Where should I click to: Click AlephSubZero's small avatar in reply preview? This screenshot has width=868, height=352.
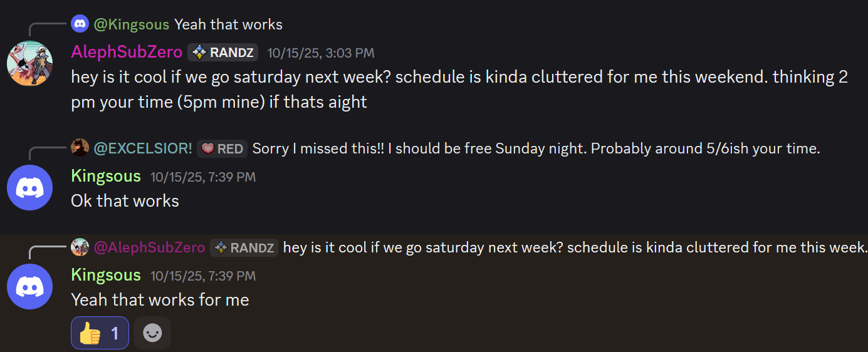[80, 247]
